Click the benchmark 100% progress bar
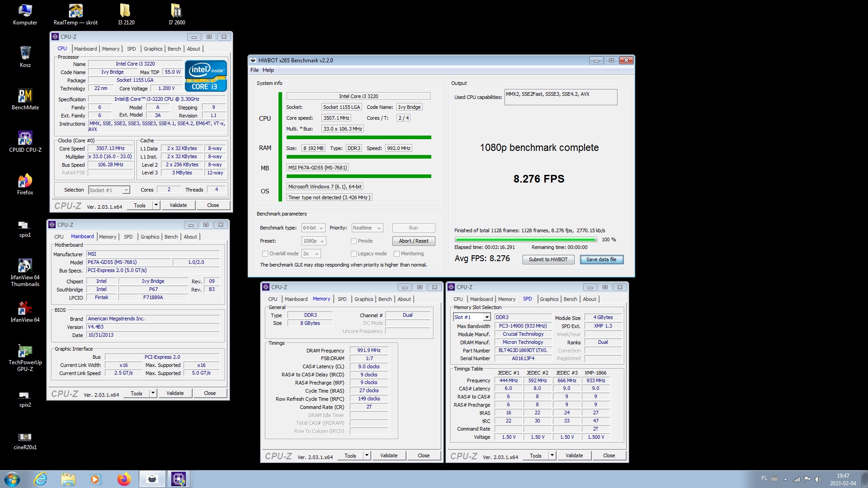868x488 pixels. pyautogui.click(x=525, y=239)
